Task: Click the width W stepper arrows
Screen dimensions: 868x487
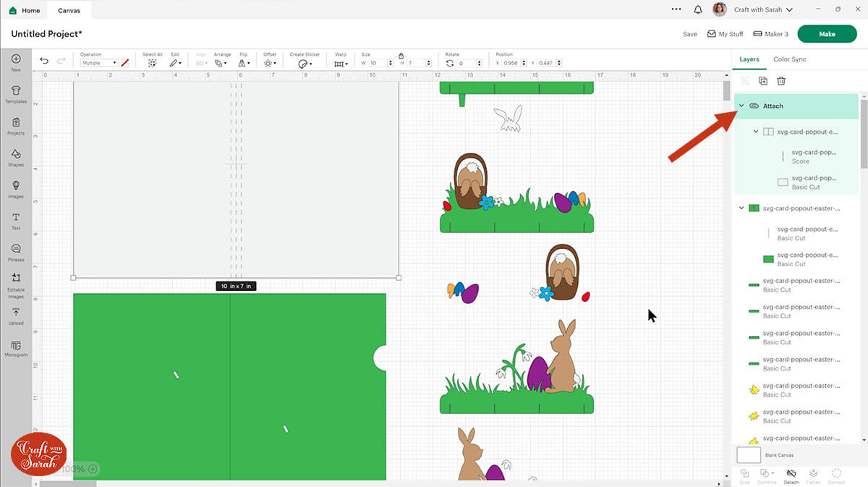Action: click(x=391, y=63)
